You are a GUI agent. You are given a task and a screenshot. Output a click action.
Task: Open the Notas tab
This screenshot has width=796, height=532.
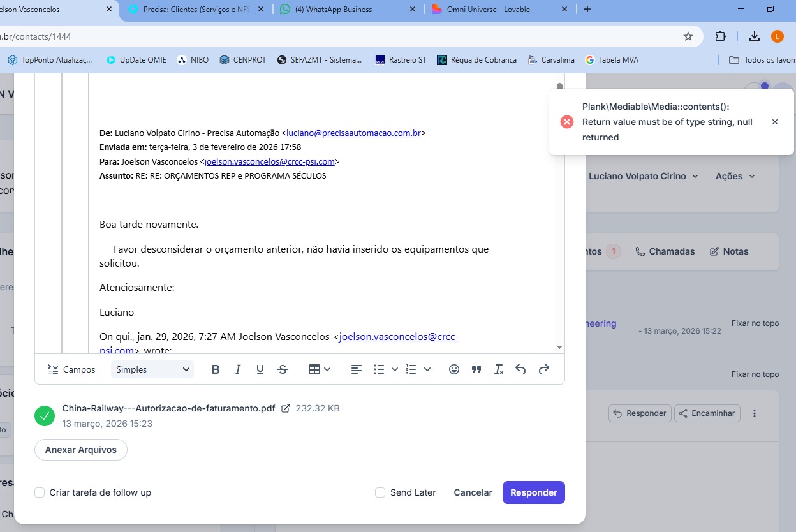(x=729, y=251)
